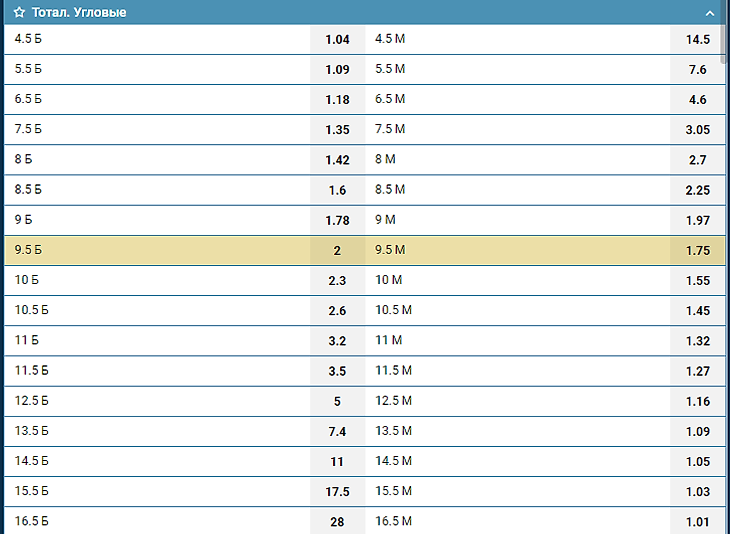
Task: Select 2.7 odds on 8 М
Action: (697, 160)
